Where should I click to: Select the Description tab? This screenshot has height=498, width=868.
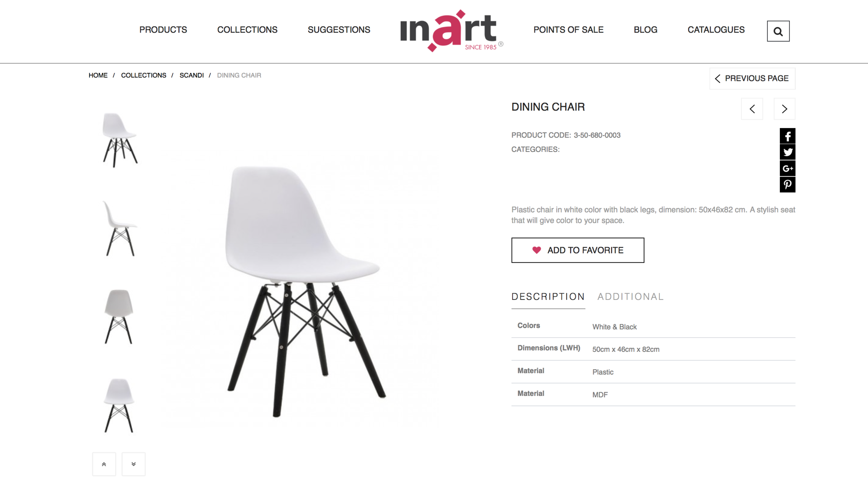(548, 297)
